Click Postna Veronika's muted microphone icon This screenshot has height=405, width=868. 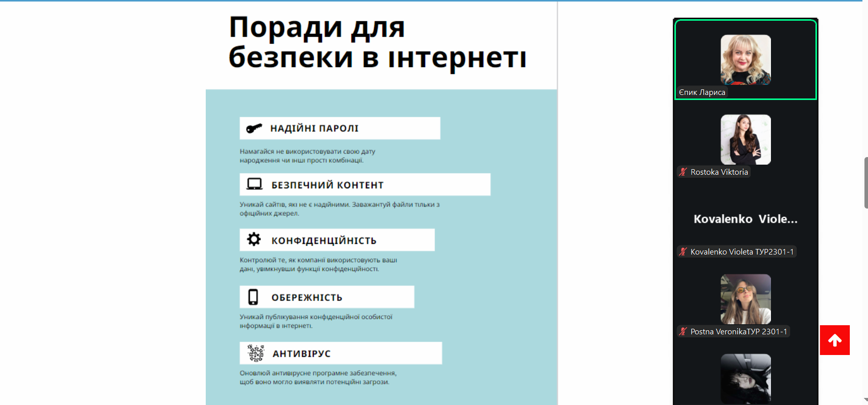(x=683, y=331)
